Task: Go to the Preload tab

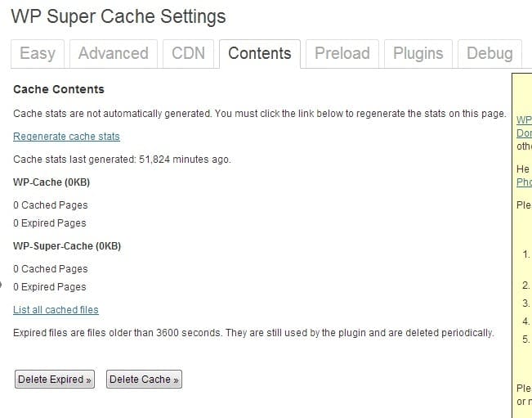Action: 343,54
